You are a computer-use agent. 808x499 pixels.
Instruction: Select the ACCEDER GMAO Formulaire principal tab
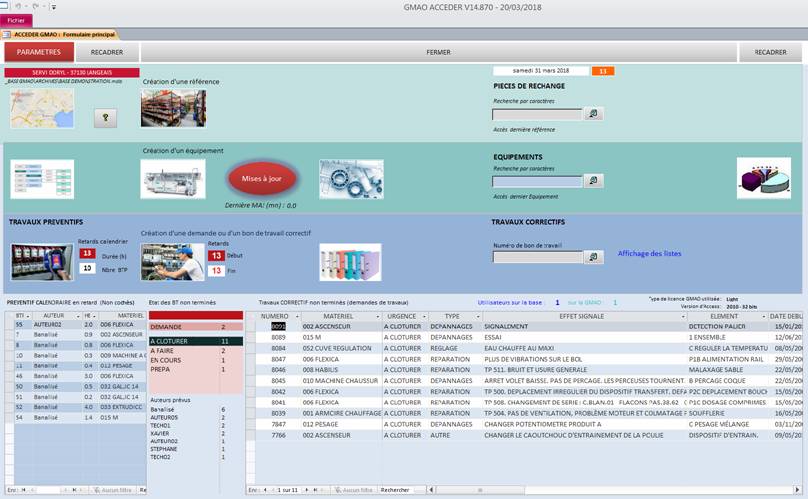tap(60, 35)
